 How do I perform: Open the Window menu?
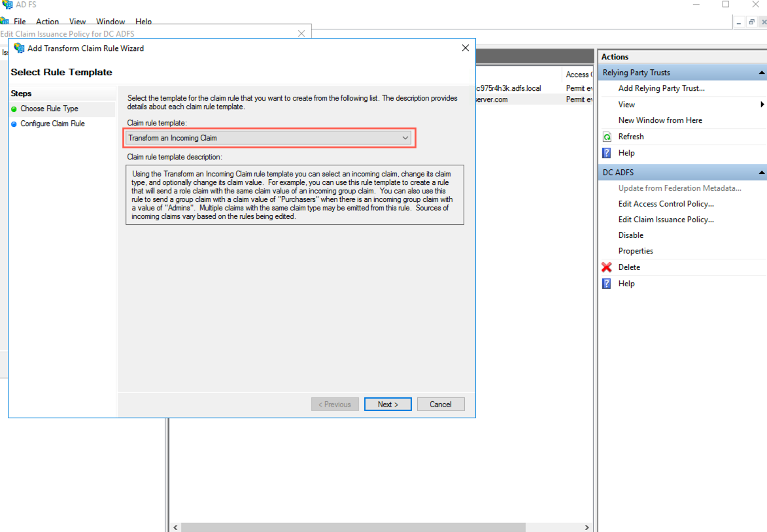click(110, 21)
